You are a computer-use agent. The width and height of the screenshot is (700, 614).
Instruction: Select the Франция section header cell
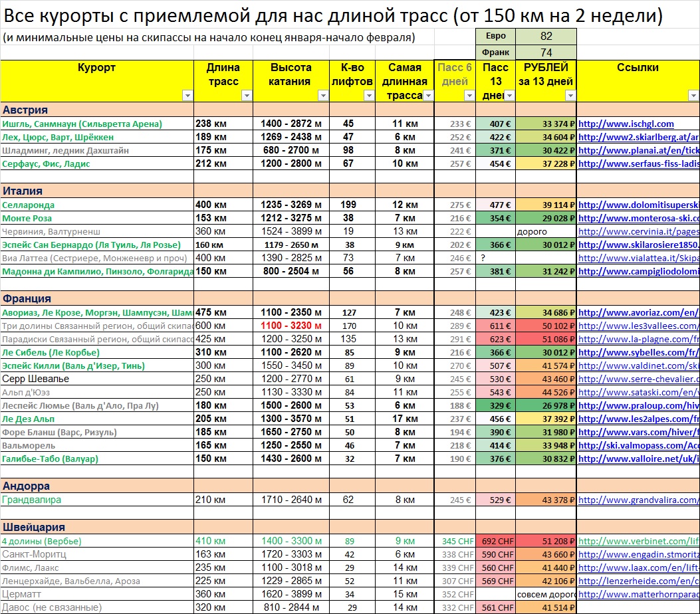click(x=97, y=298)
